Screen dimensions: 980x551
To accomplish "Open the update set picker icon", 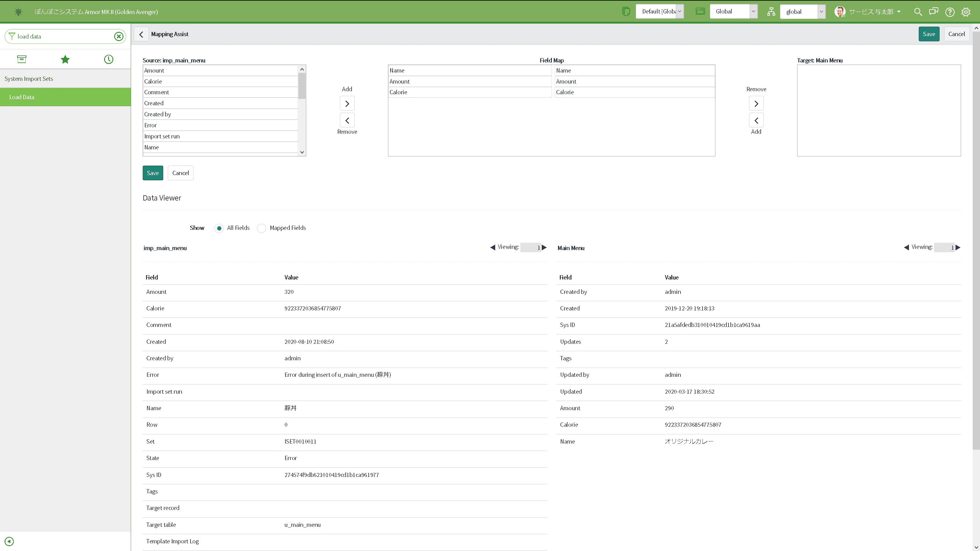I will (626, 11).
